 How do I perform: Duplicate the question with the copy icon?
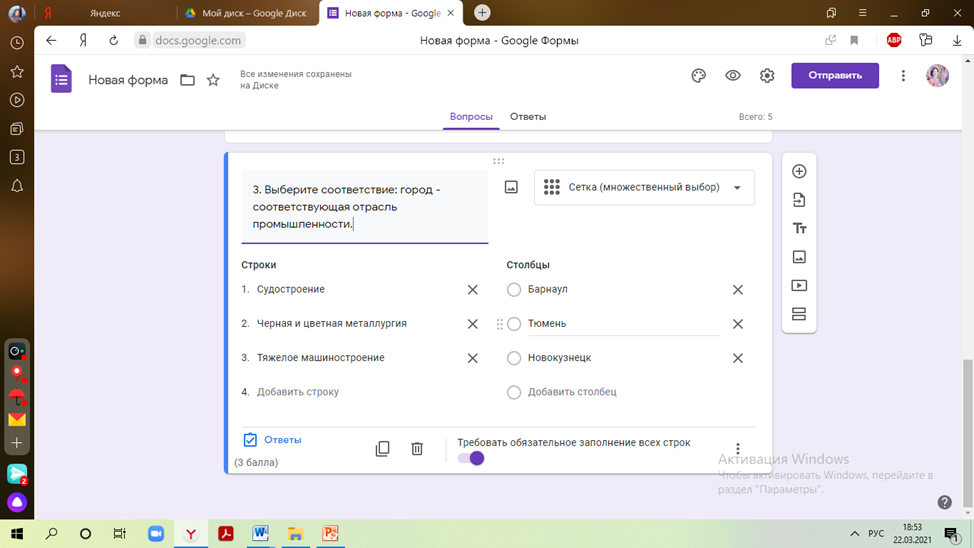(x=383, y=449)
